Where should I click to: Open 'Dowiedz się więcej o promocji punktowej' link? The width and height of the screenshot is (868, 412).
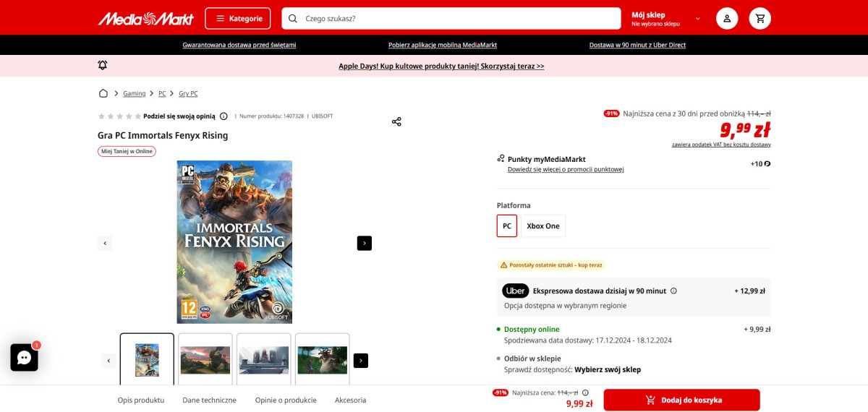[566, 169]
